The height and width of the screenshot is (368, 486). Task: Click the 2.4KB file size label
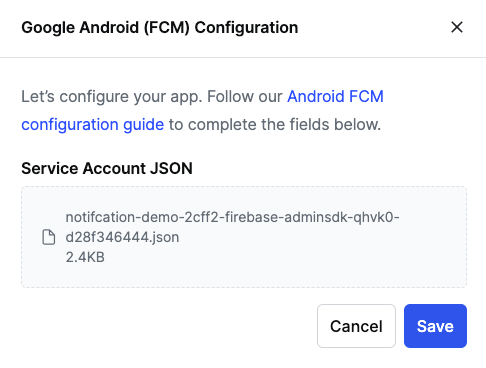[85, 257]
